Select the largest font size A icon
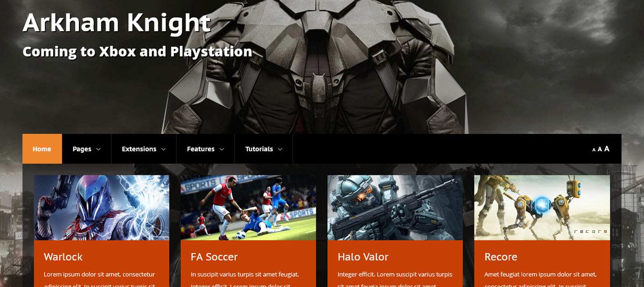The width and height of the screenshot is (644, 287). [x=607, y=149]
